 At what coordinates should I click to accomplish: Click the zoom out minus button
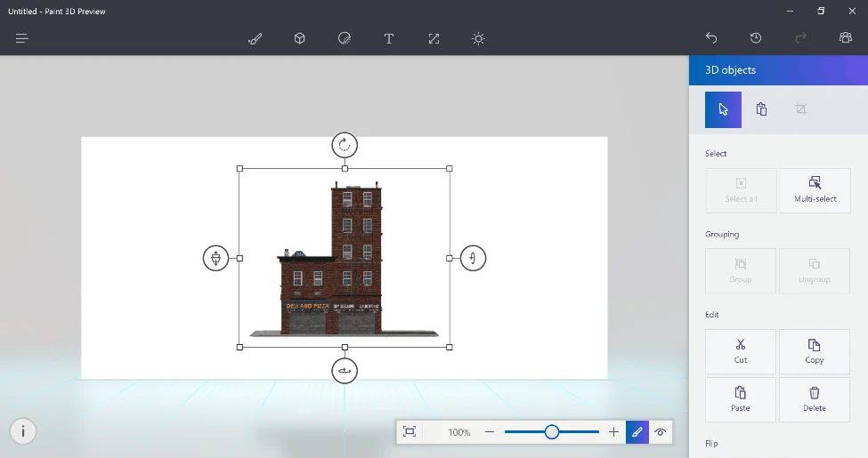pyautogui.click(x=490, y=432)
